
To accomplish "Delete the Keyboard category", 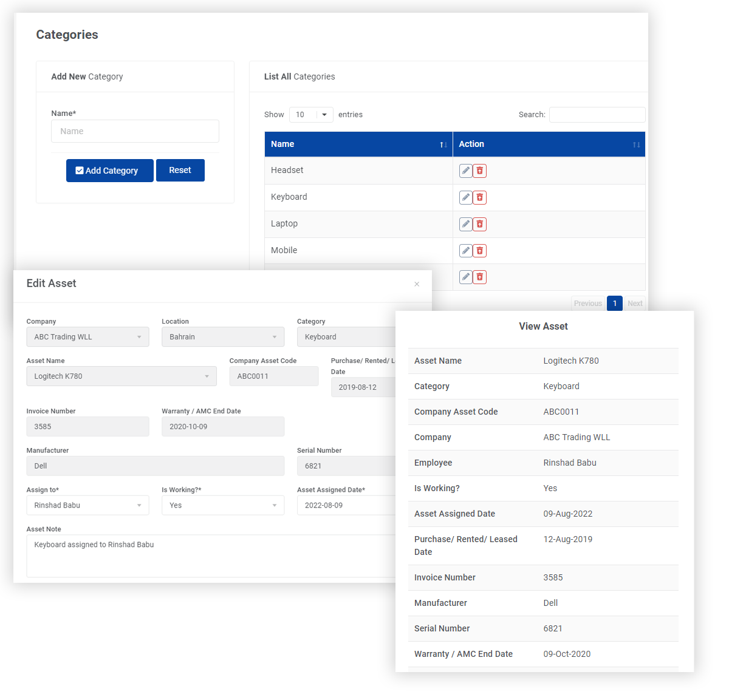I will [479, 197].
